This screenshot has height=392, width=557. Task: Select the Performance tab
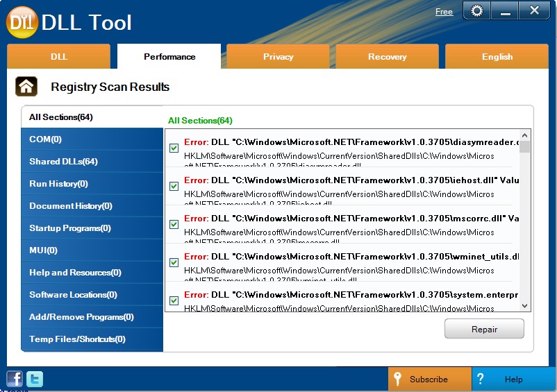point(169,56)
